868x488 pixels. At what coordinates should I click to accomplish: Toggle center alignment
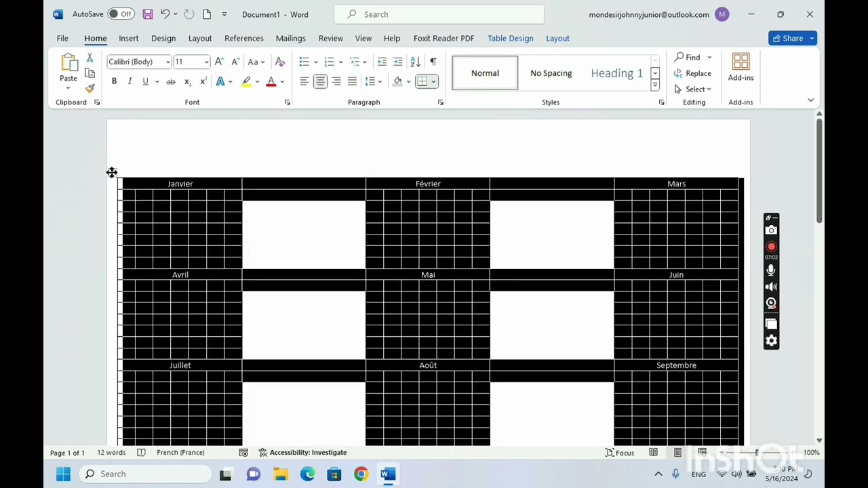(x=320, y=81)
